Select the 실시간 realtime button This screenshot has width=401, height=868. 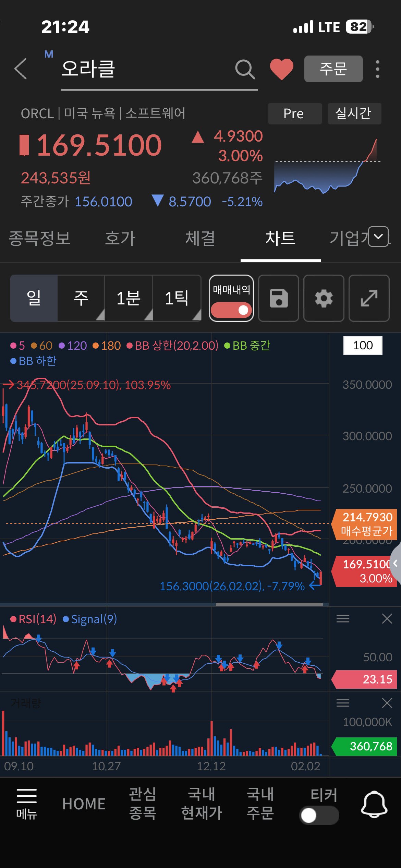[x=354, y=113]
